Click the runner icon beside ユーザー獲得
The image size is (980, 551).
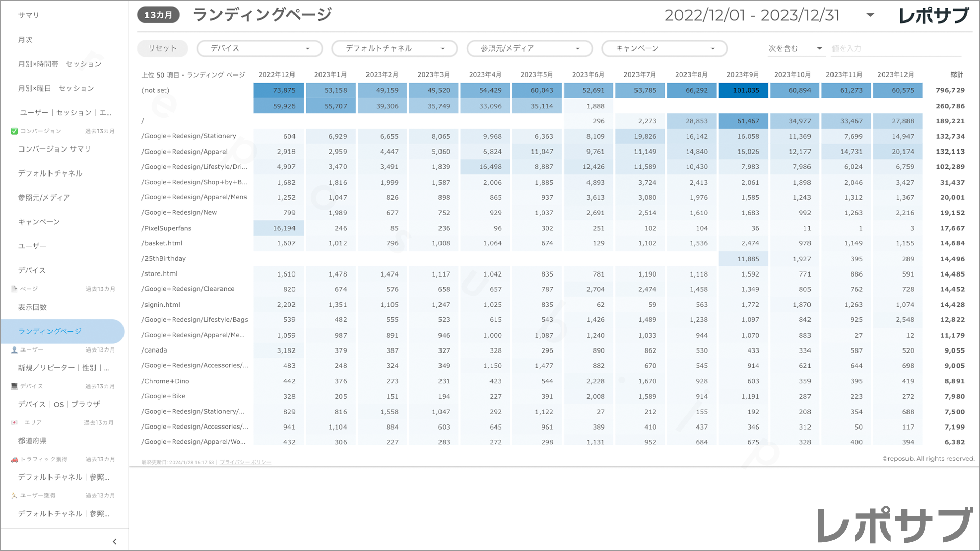click(x=14, y=495)
